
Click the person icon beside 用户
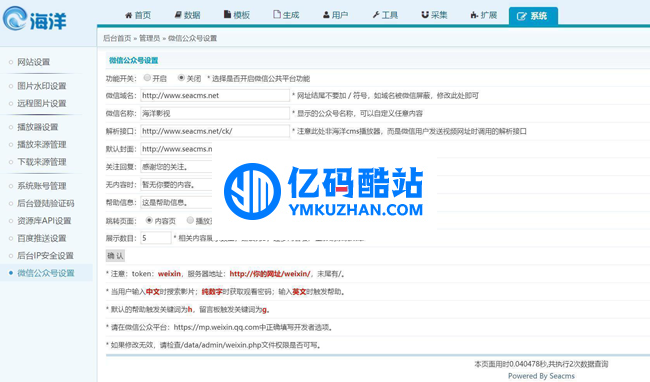click(x=326, y=15)
